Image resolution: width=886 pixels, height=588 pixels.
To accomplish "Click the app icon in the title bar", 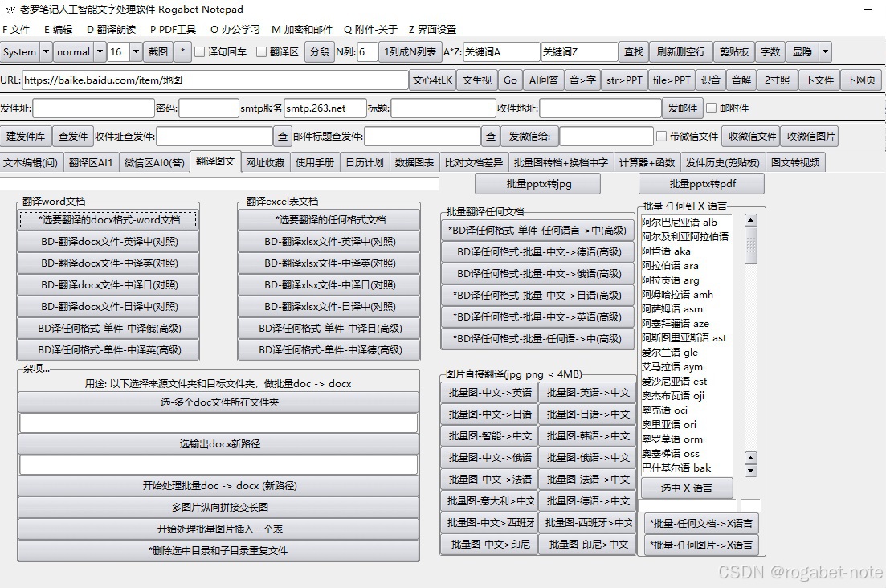I will tap(9, 10).
